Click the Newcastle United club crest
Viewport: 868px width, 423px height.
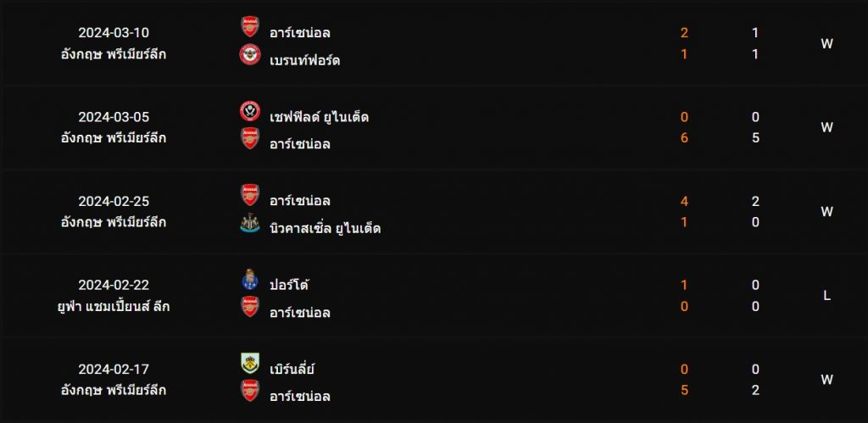coord(250,223)
